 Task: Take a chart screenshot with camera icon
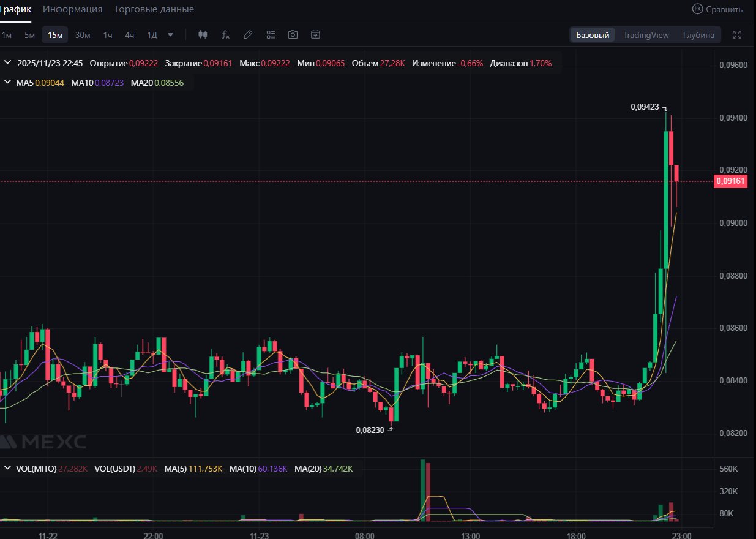click(x=293, y=35)
